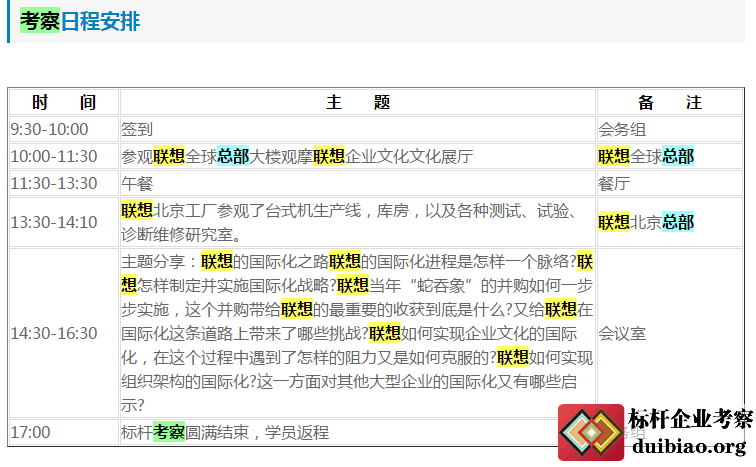Click the 主题分享 topic paragraph
This screenshot has width=756, height=467.
[358, 333]
